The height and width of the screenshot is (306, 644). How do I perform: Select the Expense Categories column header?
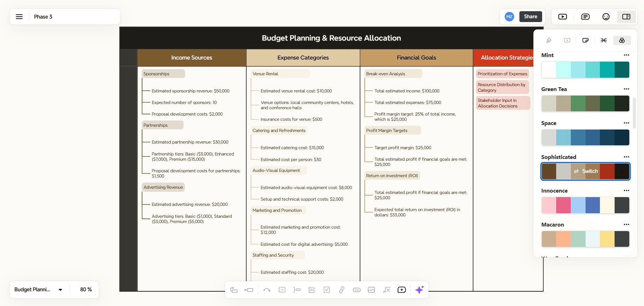click(x=303, y=58)
